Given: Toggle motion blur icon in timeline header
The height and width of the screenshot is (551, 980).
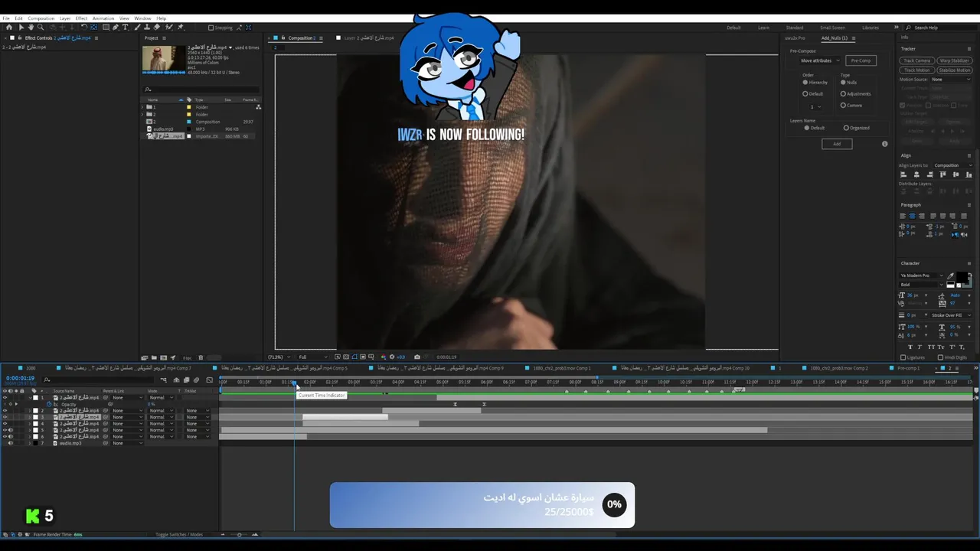Looking at the screenshot, I should [196, 380].
